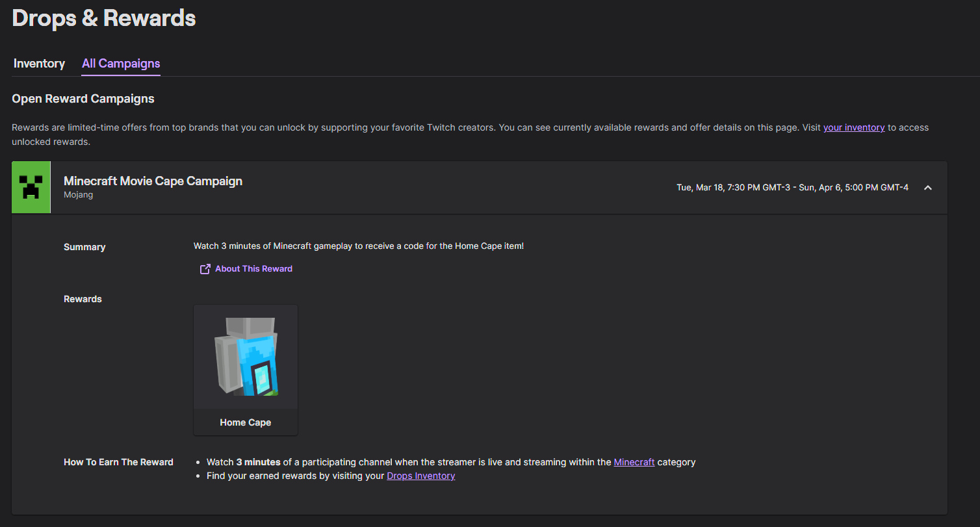980x527 pixels.
Task: Click the Rewards section label
Action: [x=83, y=299]
